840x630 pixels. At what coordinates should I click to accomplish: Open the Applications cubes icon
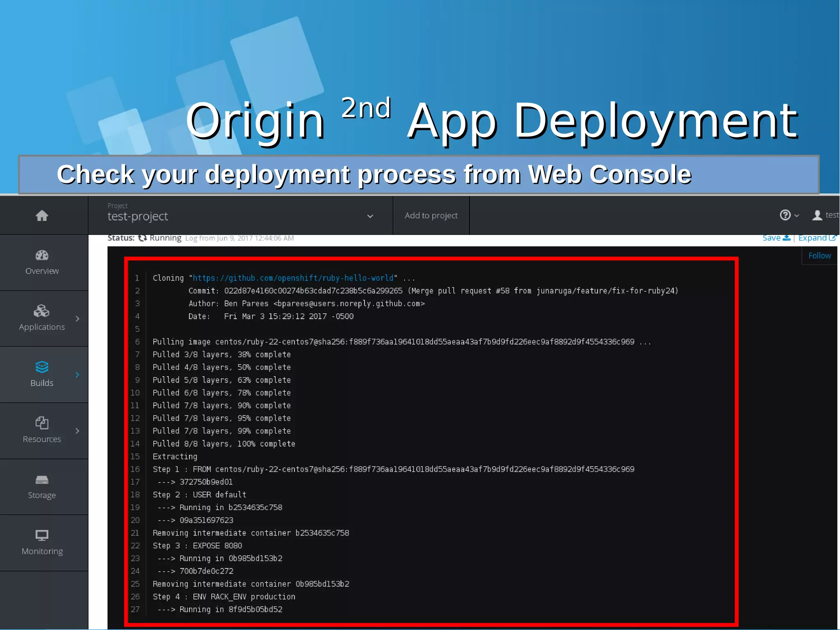(41, 311)
